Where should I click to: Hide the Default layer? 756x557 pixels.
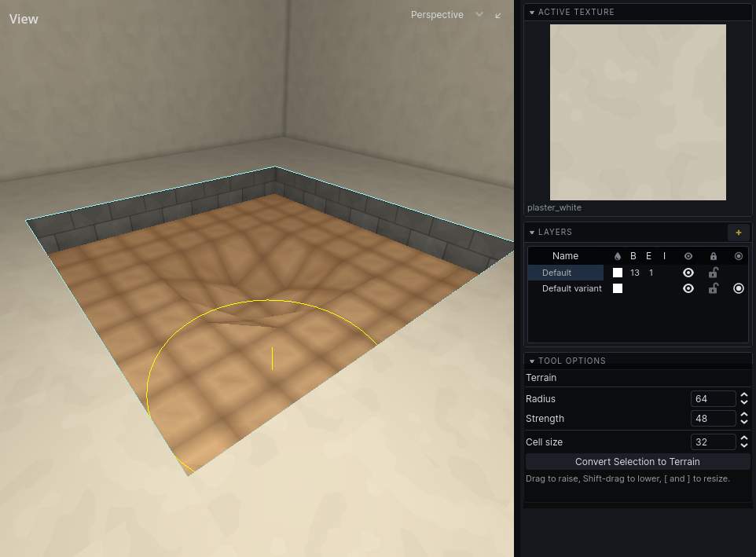click(x=688, y=273)
